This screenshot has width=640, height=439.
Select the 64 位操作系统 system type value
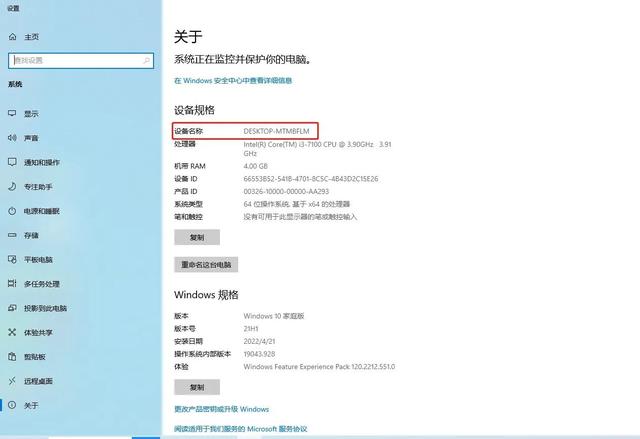click(x=297, y=204)
